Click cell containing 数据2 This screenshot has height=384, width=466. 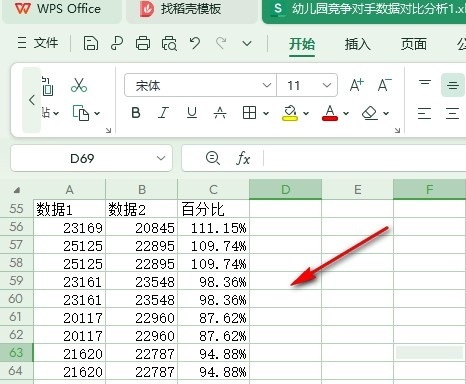pyautogui.click(x=141, y=209)
